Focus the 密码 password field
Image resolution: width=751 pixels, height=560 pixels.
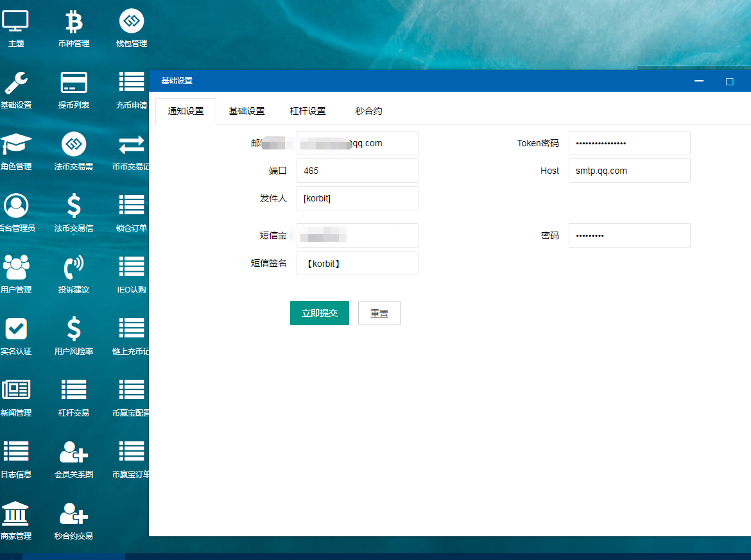point(629,235)
